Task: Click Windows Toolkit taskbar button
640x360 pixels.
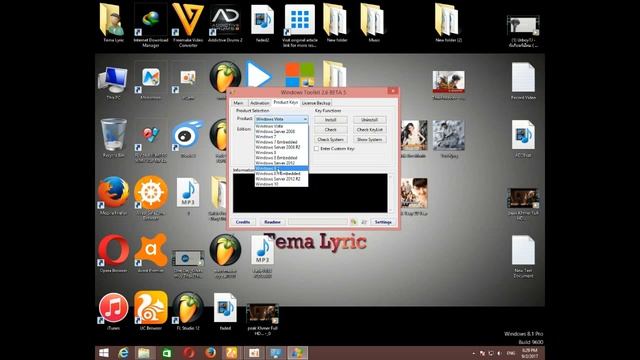Action: [x=298, y=353]
